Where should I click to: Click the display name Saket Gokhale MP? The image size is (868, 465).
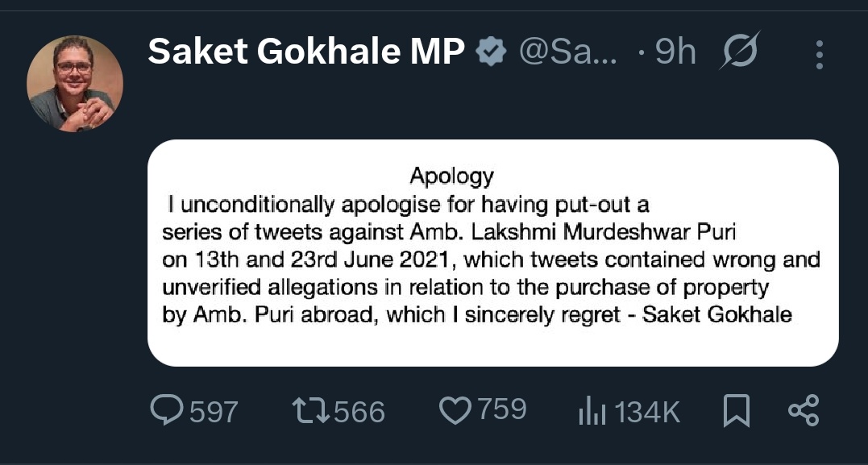pos(306,53)
